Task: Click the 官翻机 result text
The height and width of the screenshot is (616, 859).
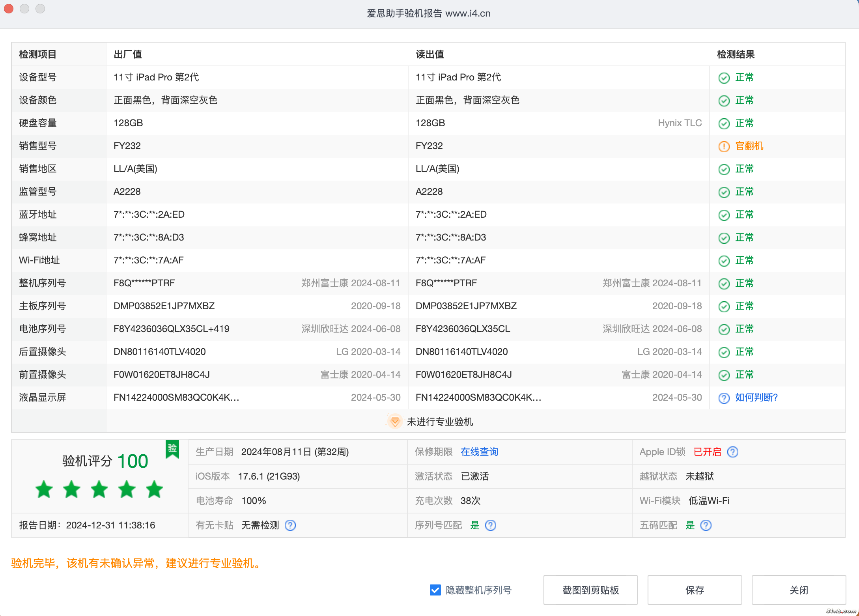Action: (749, 146)
